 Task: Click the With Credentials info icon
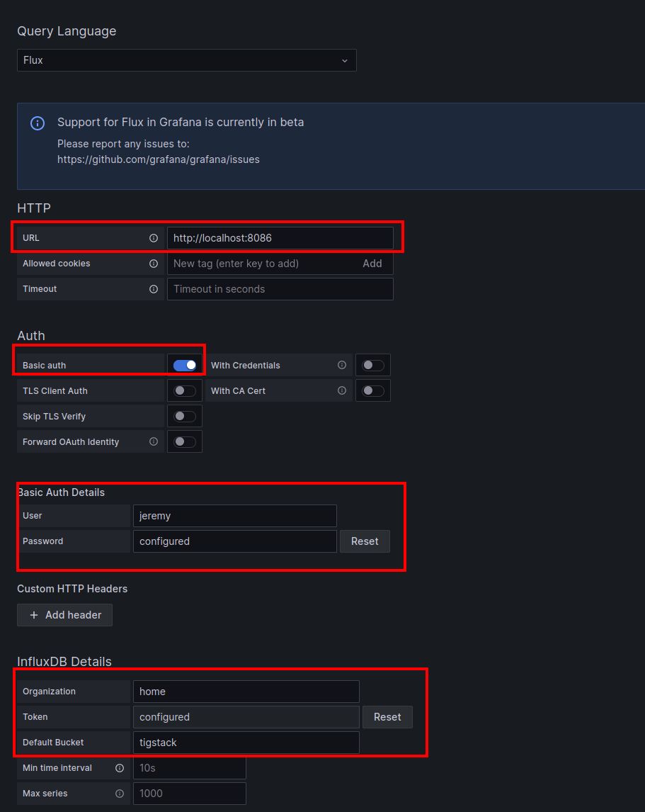pos(342,365)
